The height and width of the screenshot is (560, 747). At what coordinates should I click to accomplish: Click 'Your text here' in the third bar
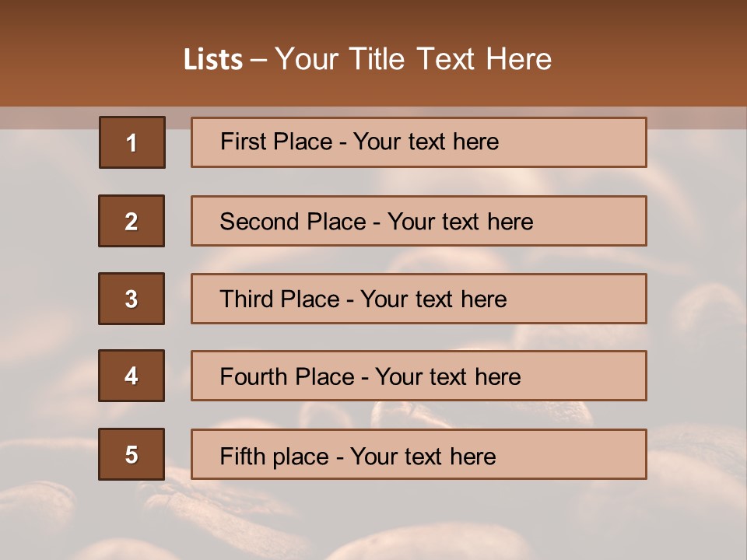(x=433, y=299)
